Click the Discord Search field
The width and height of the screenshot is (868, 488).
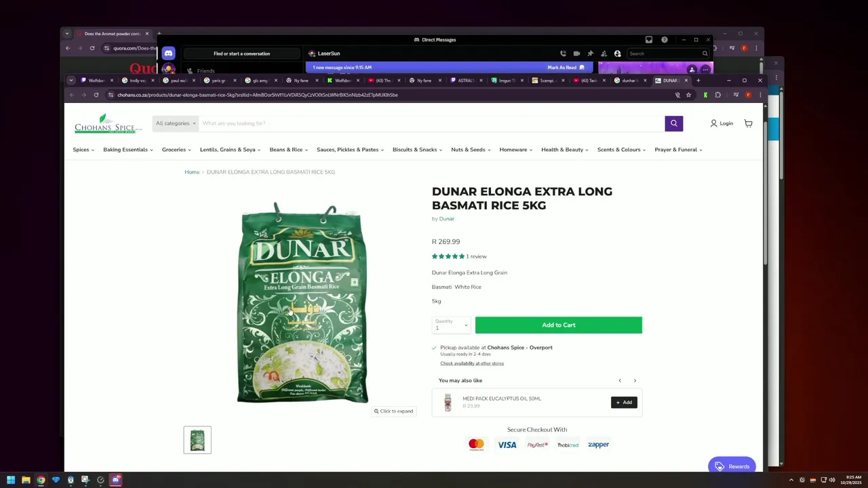(x=668, y=54)
